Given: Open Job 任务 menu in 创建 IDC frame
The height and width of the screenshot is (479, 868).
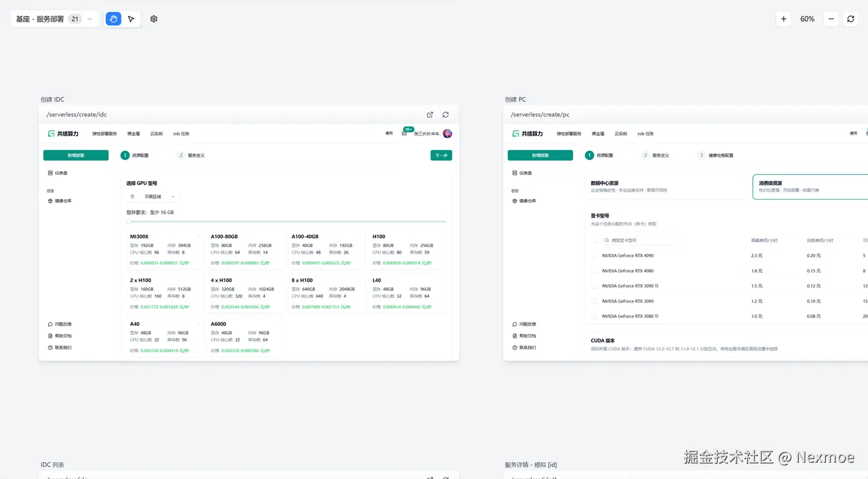Looking at the screenshot, I should [181, 134].
